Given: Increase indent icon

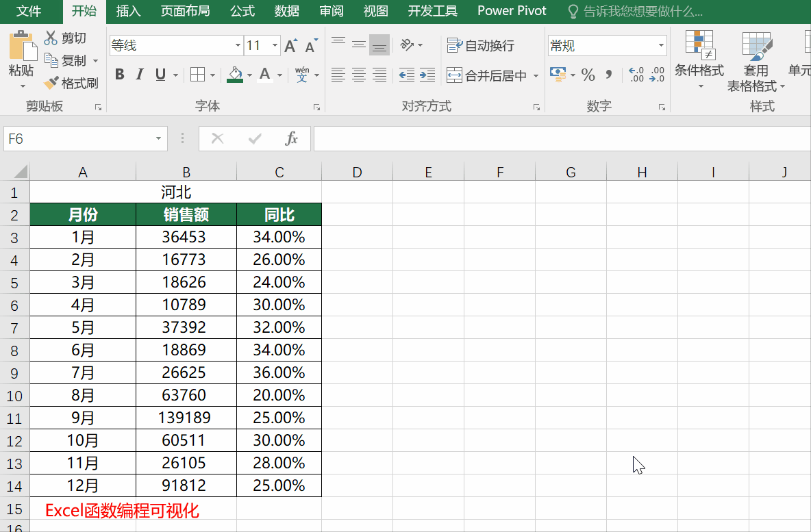Looking at the screenshot, I should tap(427, 75).
